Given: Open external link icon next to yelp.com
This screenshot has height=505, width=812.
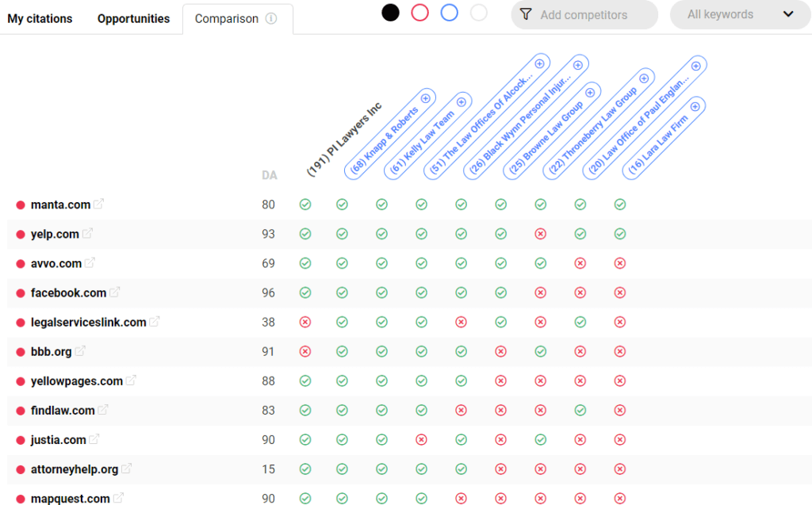Looking at the screenshot, I should pyautogui.click(x=88, y=234).
